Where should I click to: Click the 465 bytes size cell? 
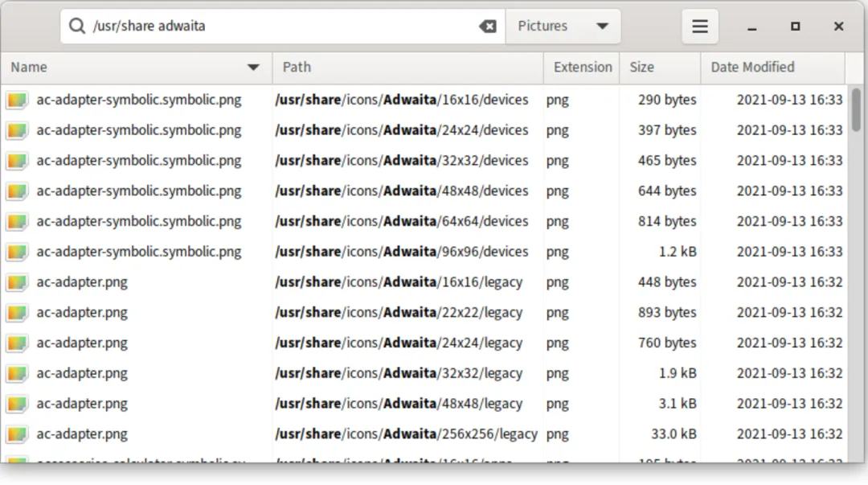[x=667, y=161]
